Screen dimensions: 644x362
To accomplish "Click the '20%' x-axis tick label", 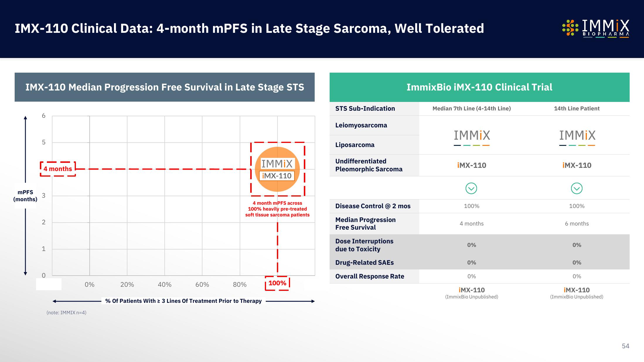I will click(127, 284).
